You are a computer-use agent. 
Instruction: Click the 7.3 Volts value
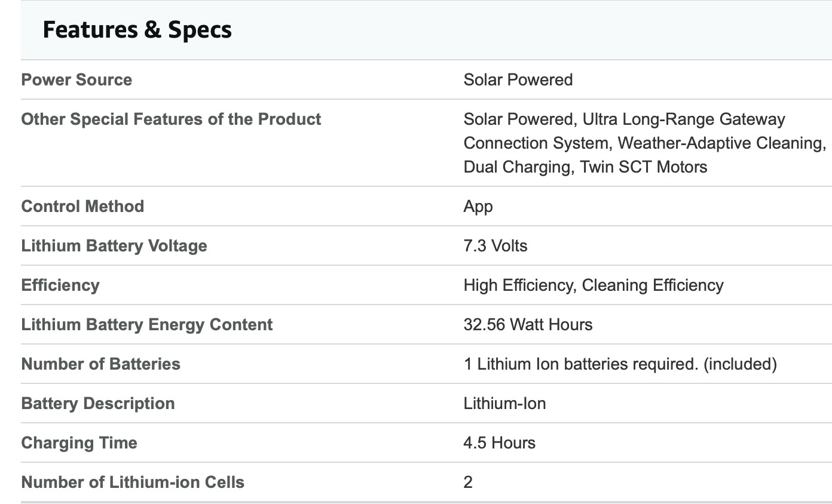click(x=495, y=245)
